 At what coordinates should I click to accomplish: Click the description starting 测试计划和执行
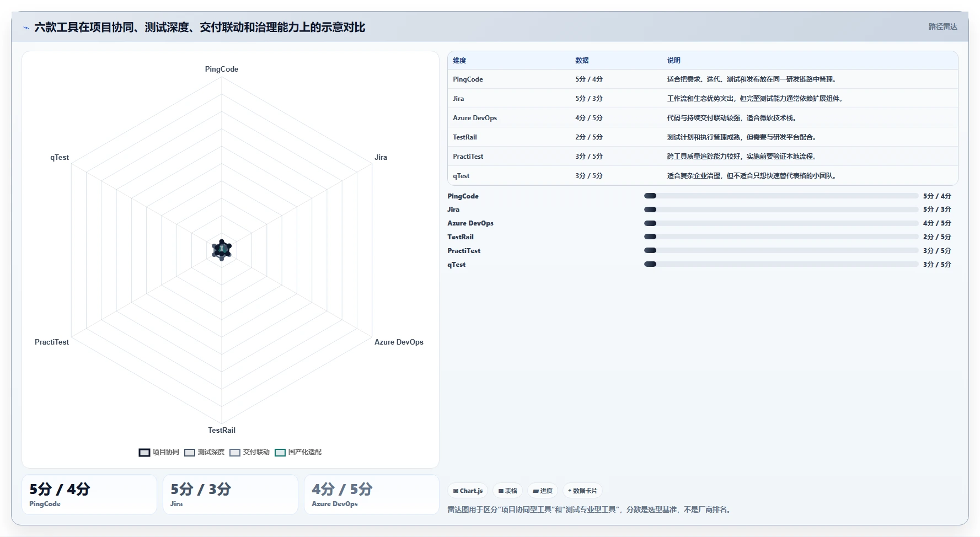[x=743, y=137]
